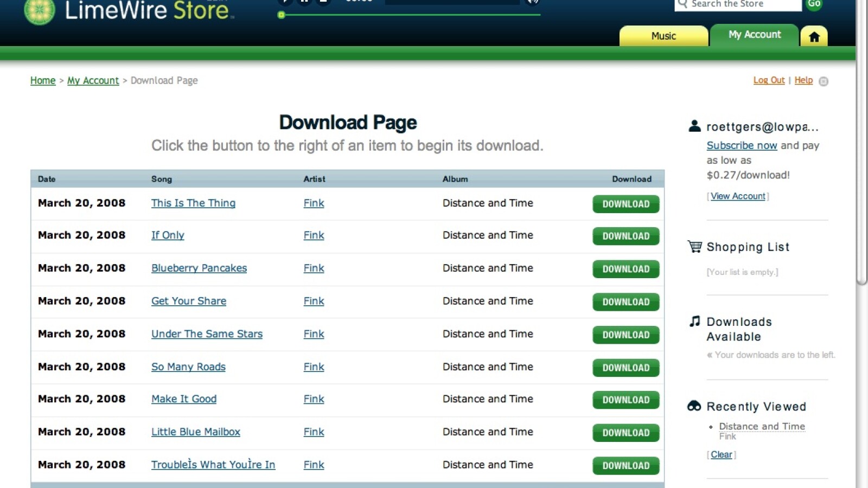
Task: Click the page's vertical scrollbar
Action: tap(861, 163)
